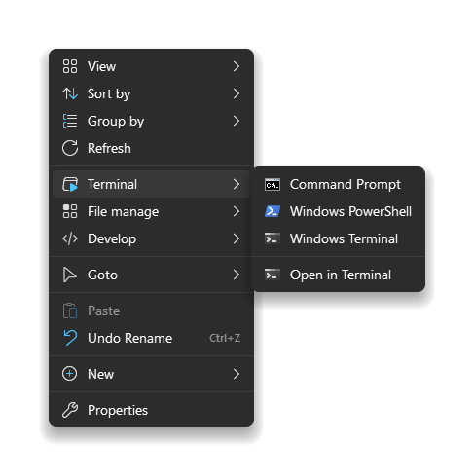474x476 pixels.
Task: Click the Command Prompt icon
Action: pos(273,185)
